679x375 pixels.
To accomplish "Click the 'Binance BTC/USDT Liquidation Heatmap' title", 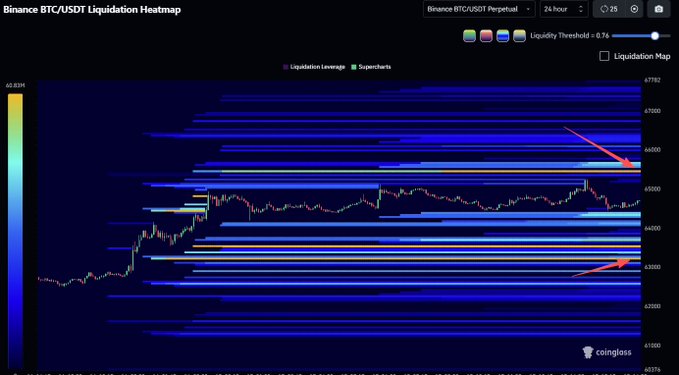I will point(92,10).
